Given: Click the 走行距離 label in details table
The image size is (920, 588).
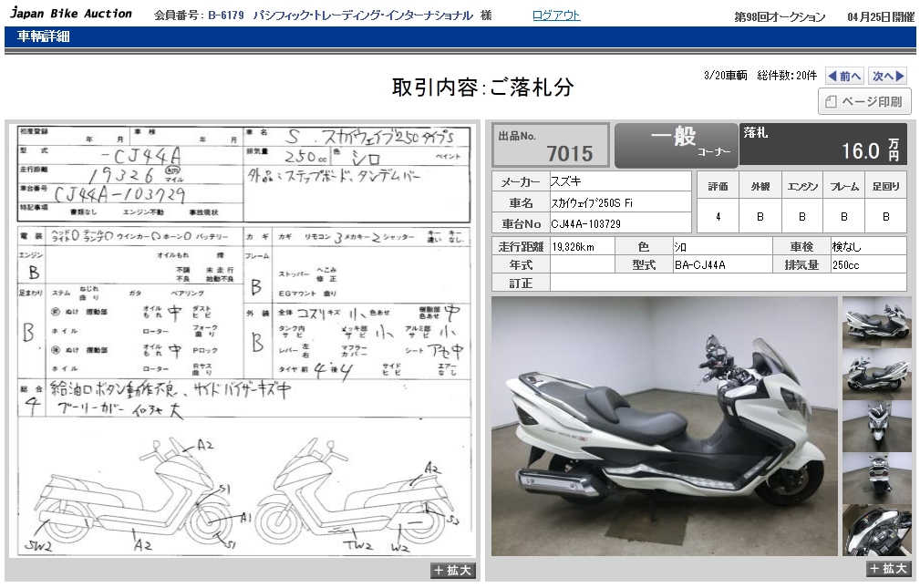Looking at the screenshot, I should point(521,246).
